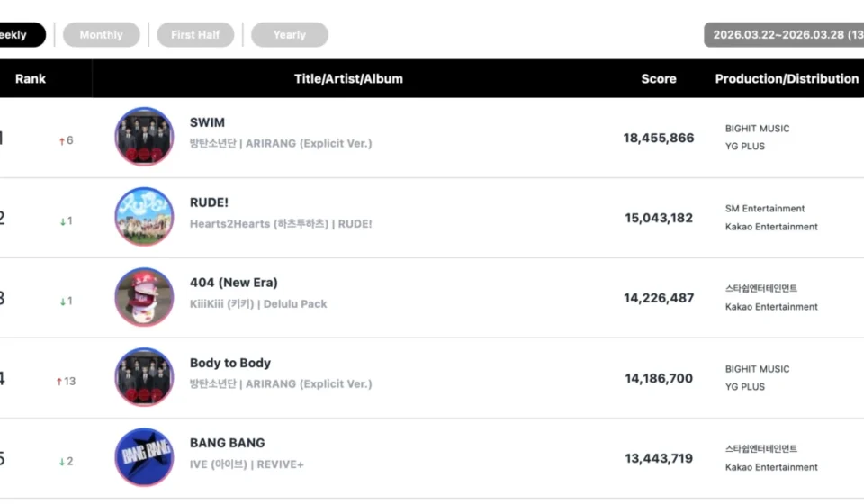Open the week date range selector

point(785,35)
